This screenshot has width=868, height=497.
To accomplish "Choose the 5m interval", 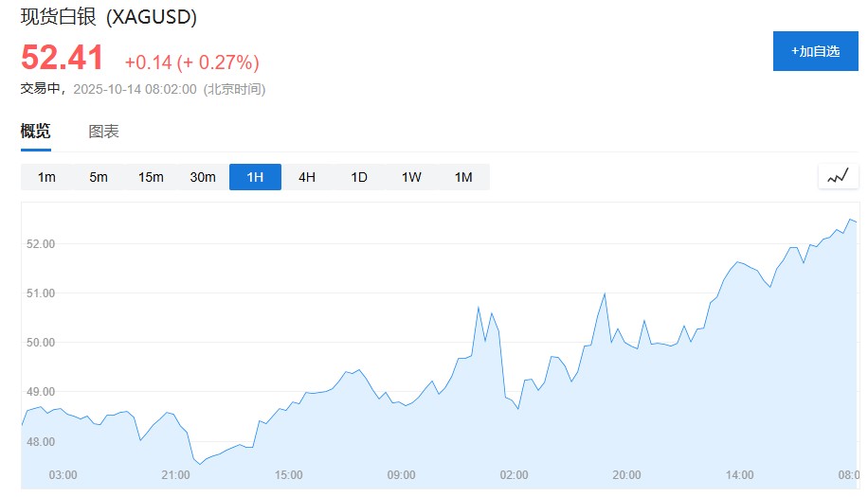I will pyautogui.click(x=99, y=177).
